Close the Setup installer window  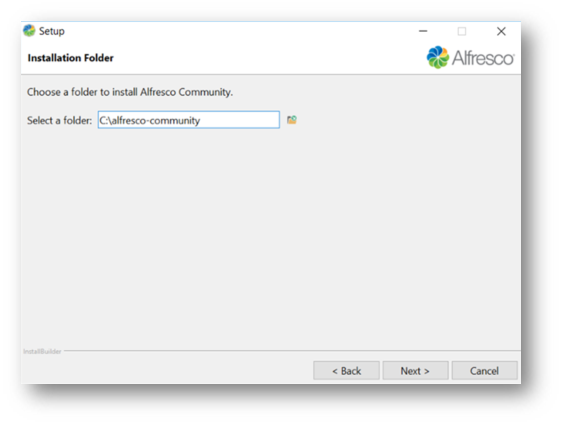click(x=501, y=31)
